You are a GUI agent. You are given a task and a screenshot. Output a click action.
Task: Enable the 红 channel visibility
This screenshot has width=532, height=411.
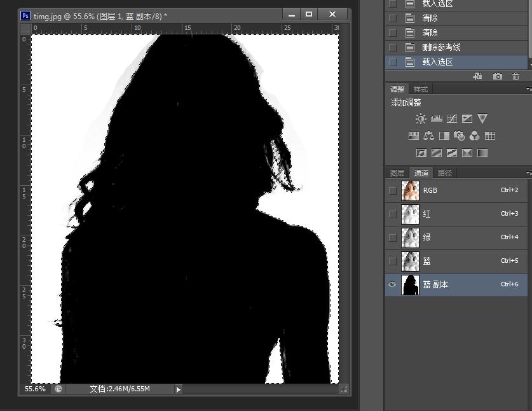coord(392,214)
